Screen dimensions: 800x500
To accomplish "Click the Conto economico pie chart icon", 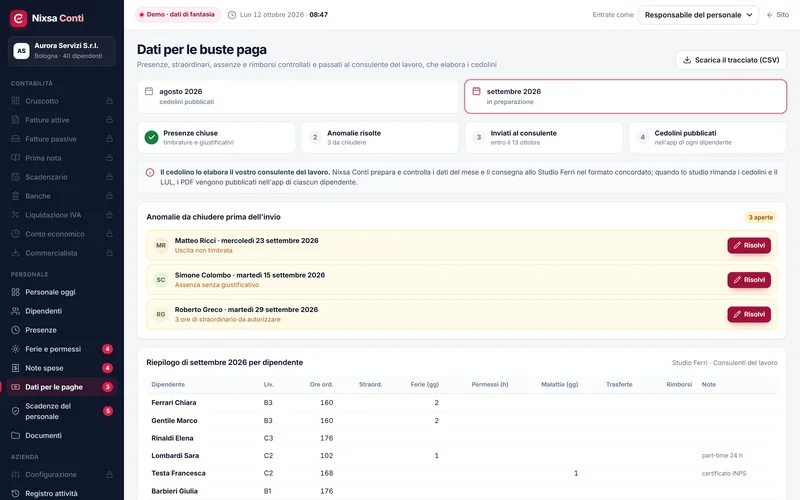I will click(15, 234).
